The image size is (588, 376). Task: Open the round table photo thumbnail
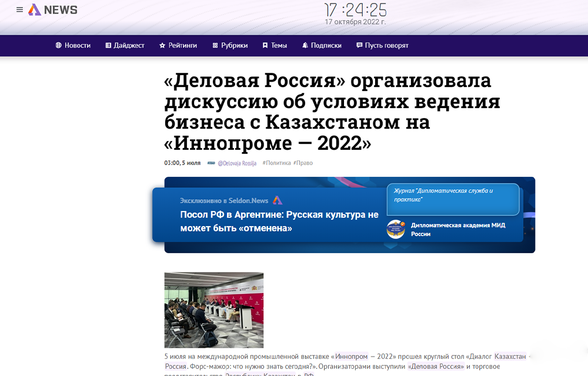pyautogui.click(x=213, y=310)
